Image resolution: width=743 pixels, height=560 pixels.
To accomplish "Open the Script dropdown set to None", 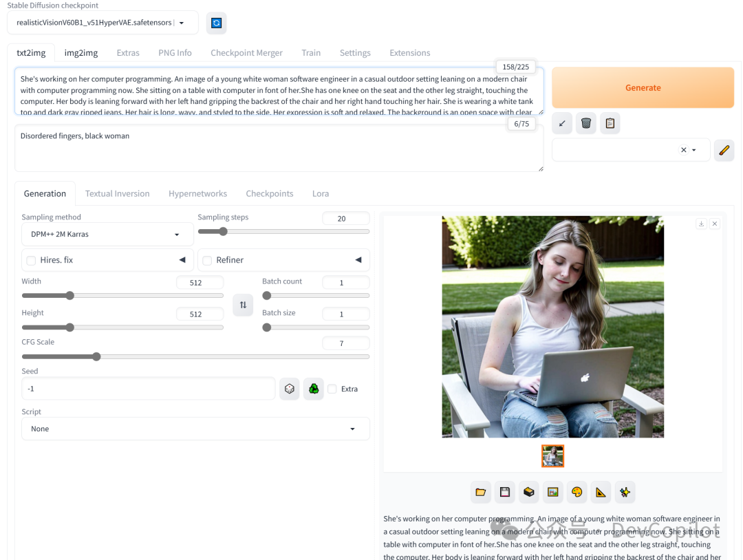I will click(x=195, y=429).
